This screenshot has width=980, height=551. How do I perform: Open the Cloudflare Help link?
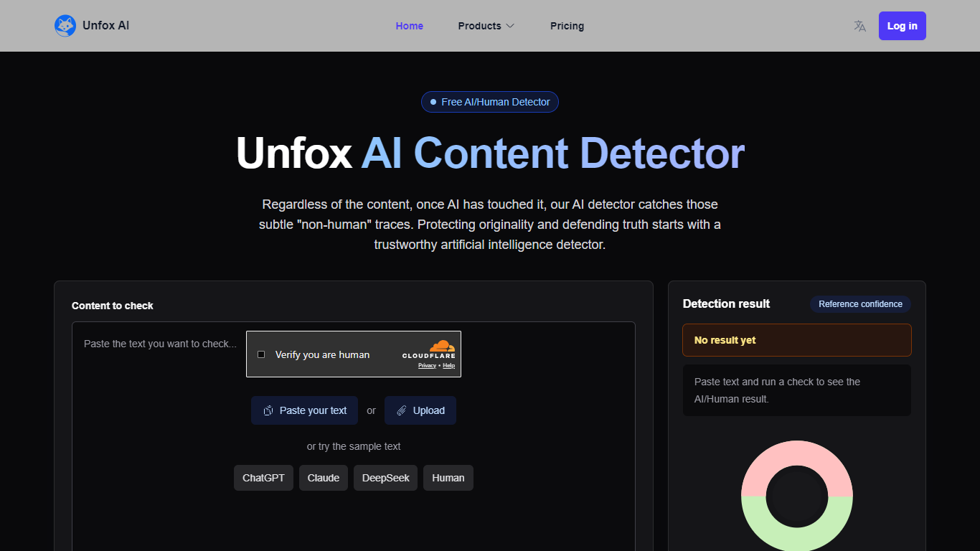[448, 366]
